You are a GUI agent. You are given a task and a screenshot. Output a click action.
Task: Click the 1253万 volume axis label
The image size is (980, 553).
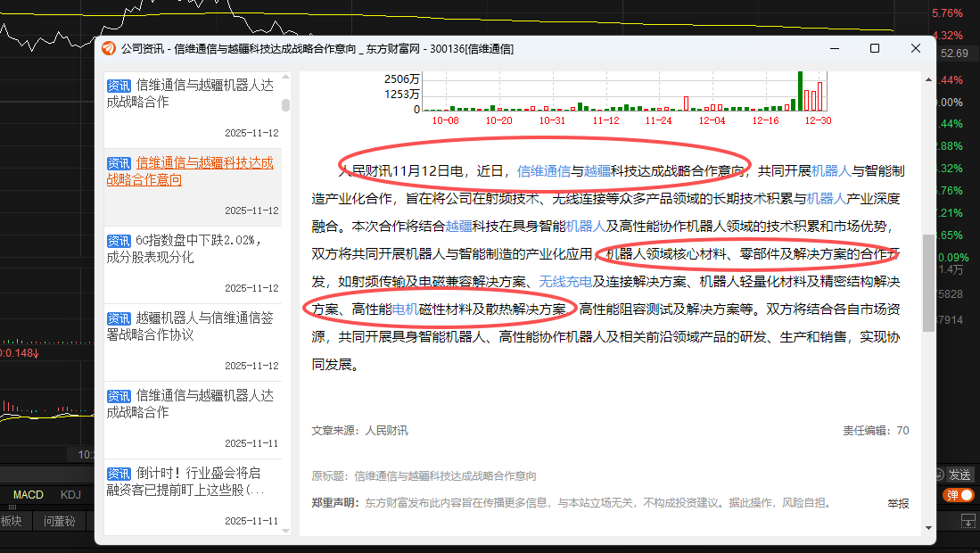click(x=402, y=95)
